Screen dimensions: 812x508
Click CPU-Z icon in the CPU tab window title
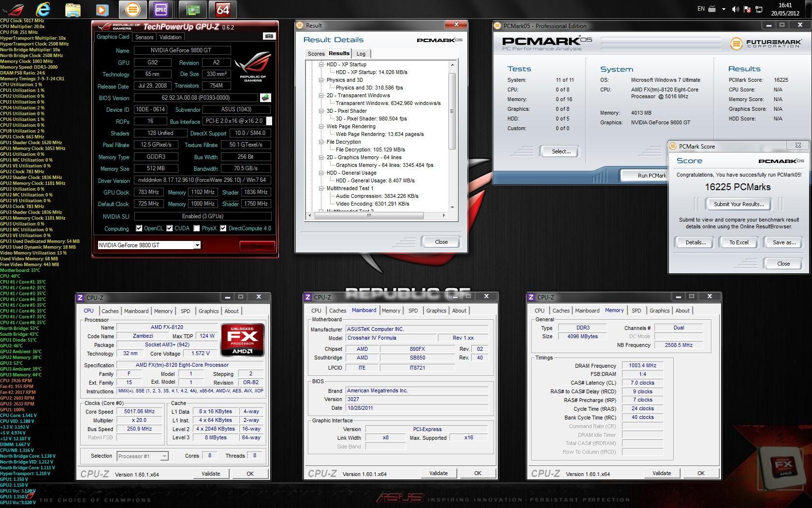click(x=81, y=298)
